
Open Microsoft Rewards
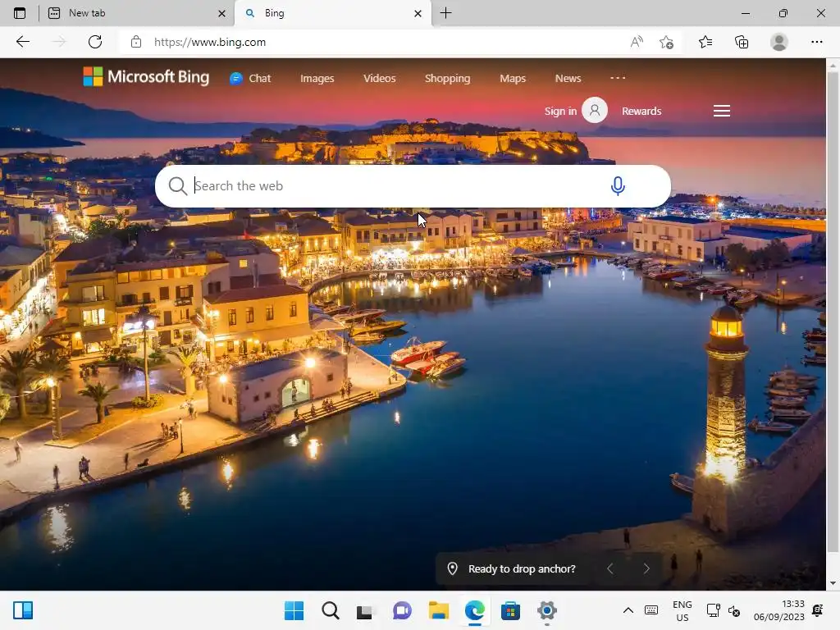641,111
